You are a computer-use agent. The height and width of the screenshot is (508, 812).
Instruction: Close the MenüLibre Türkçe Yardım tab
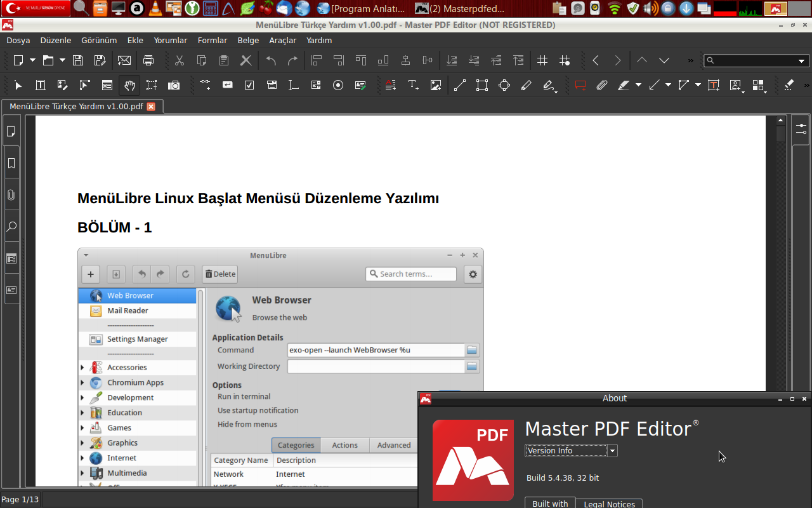click(151, 107)
